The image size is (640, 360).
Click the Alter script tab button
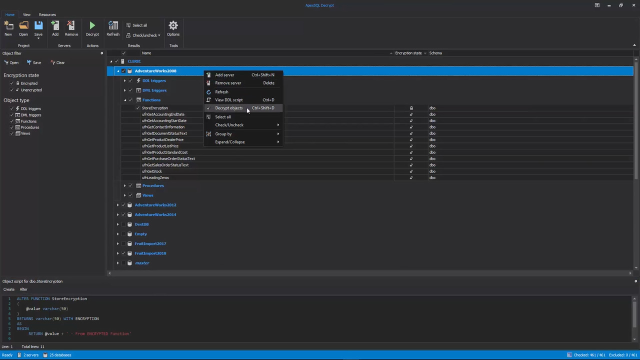coord(23,289)
